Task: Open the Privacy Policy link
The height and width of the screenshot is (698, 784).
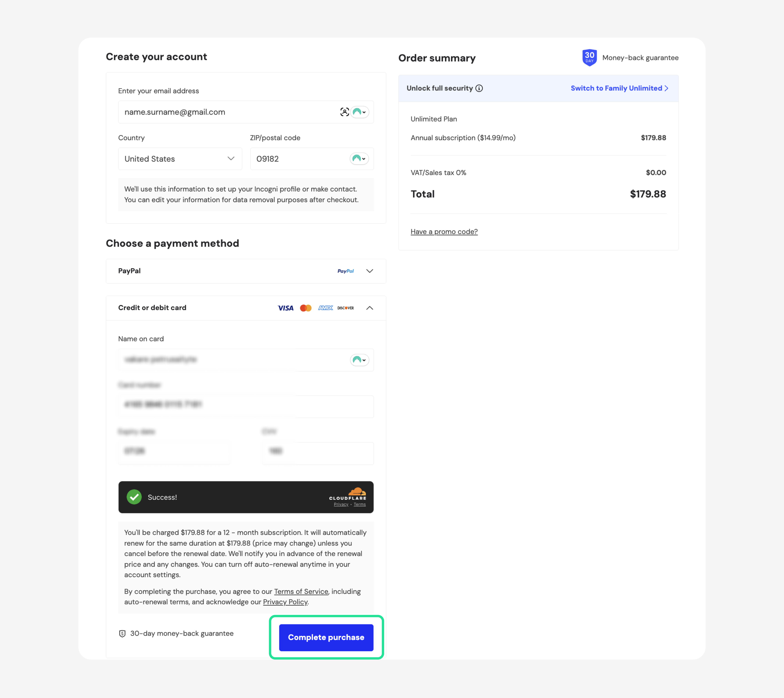Action: tap(285, 602)
